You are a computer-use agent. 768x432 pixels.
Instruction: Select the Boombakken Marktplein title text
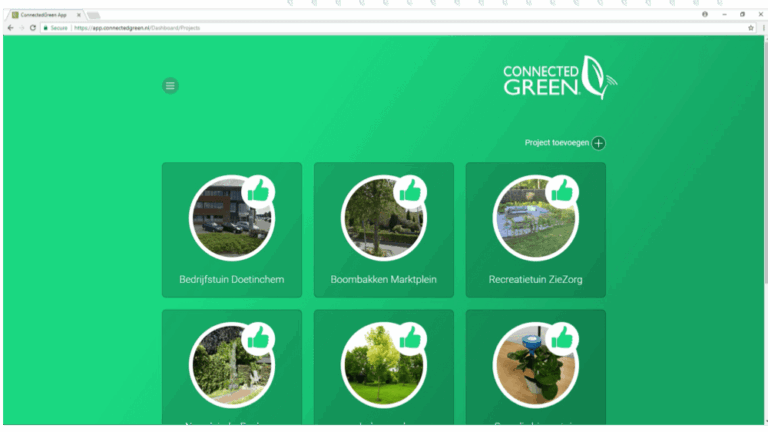(x=384, y=279)
